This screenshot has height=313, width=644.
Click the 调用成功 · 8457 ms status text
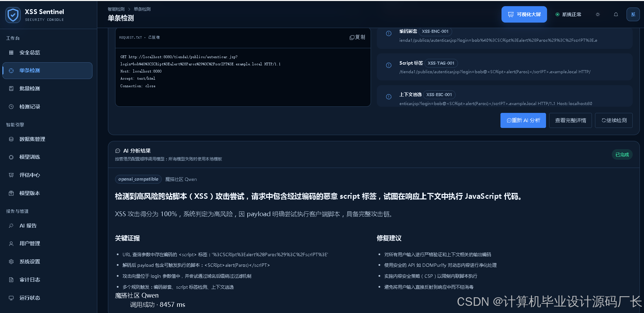[x=158, y=305]
